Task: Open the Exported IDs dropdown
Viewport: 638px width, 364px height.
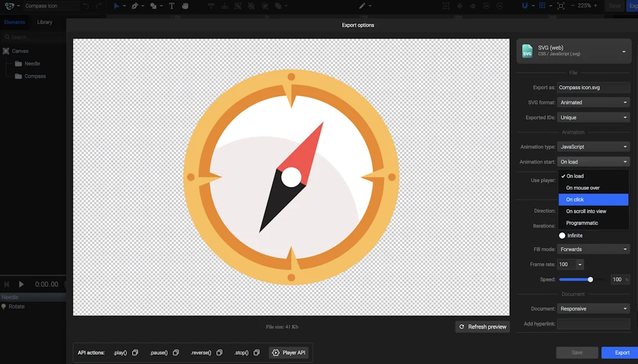Action: coord(593,118)
